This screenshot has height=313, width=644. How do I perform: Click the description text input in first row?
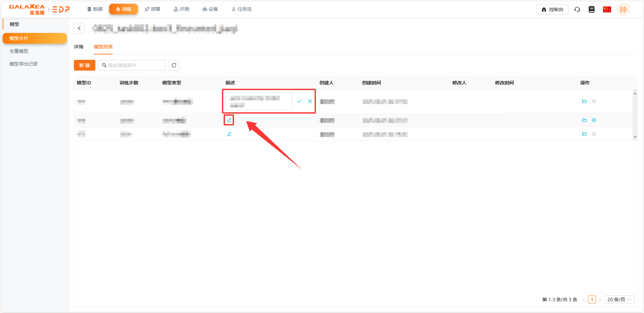(x=259, y=101)
